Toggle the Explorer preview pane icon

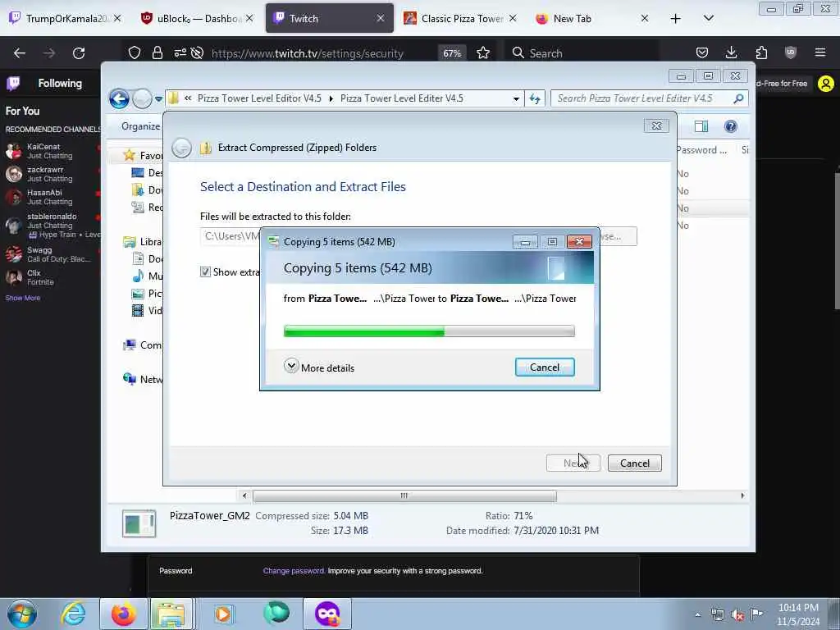[701, 126]
